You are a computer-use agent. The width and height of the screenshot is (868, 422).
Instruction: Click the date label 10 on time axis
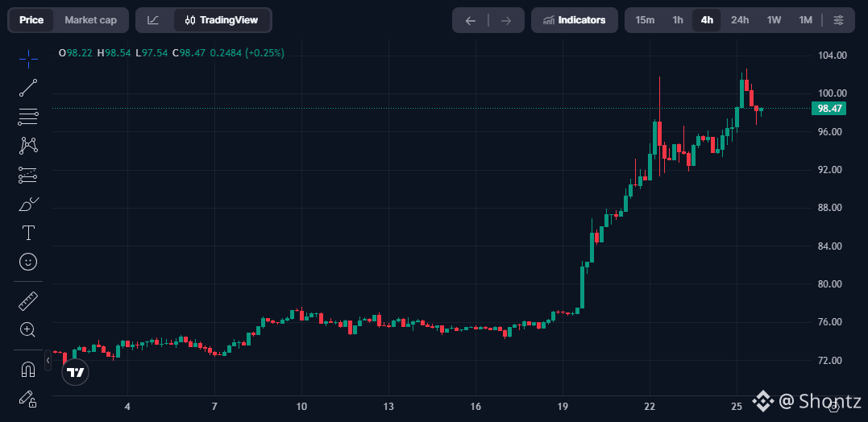301,407
